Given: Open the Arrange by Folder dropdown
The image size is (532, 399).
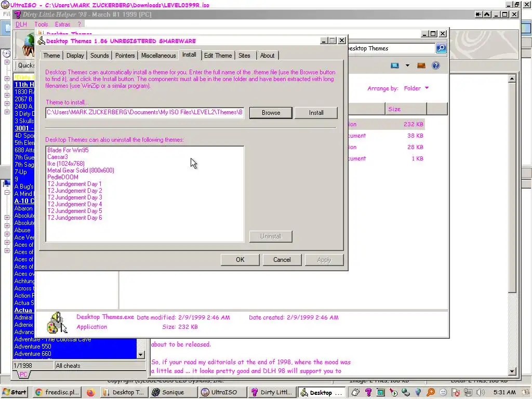Looking at the screenshot, I should tap(416, 88).
